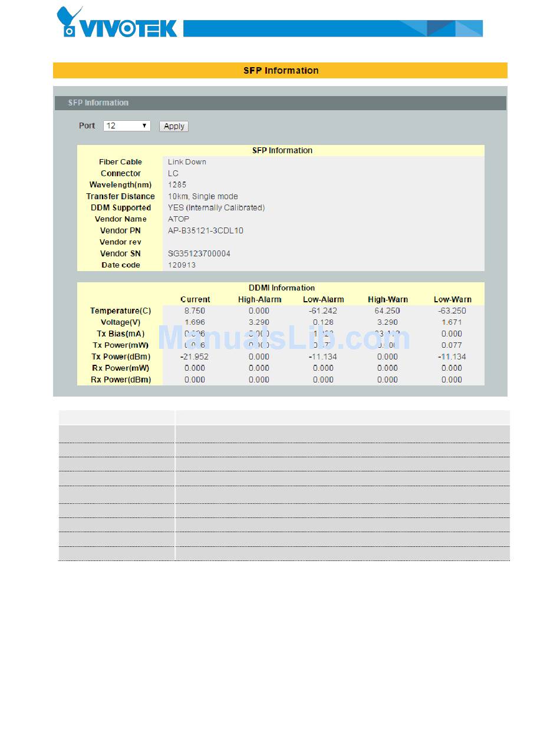Viewport: 560px width, 739px height.
Task: Open the Port dropdown showing 12
Action: pyautogui.click(x=127, y=126)
